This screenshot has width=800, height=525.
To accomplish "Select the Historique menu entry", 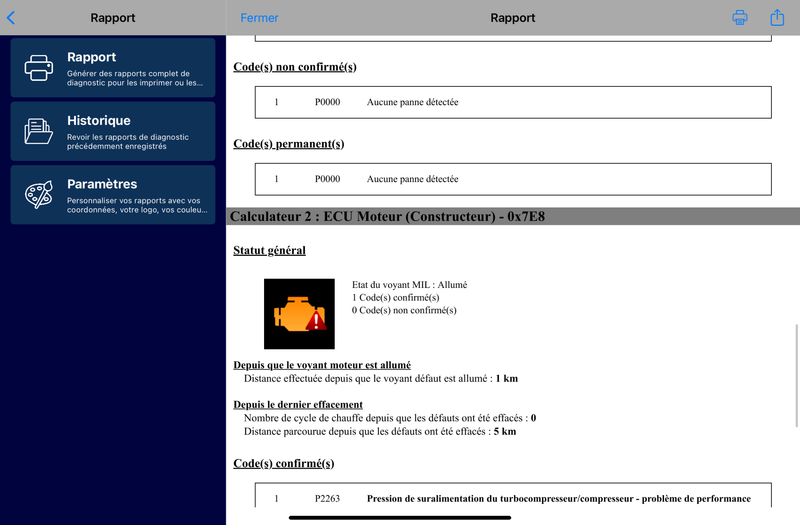I will pyautogui.click(x=113, y=131).
